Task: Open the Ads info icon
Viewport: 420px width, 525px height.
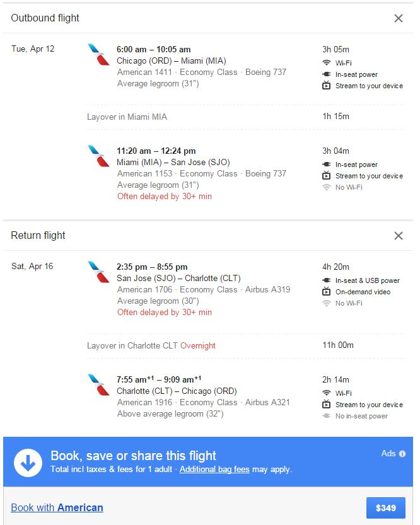Action: [402, 454]
